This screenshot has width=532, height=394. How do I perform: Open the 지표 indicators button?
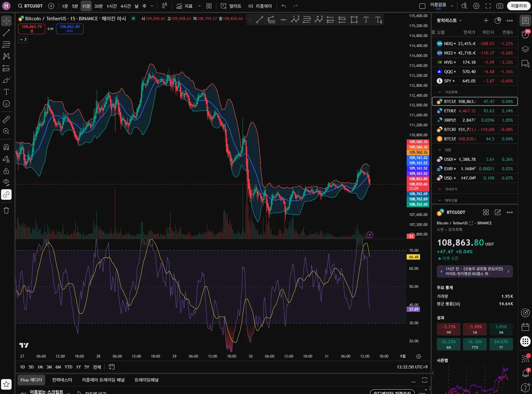tap(184, 6)
